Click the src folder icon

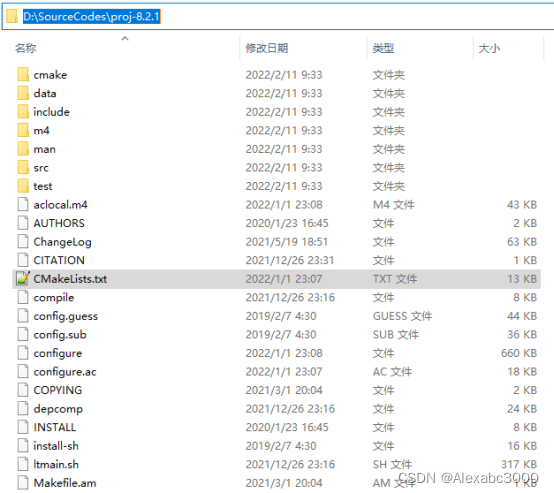pos(23,168)
